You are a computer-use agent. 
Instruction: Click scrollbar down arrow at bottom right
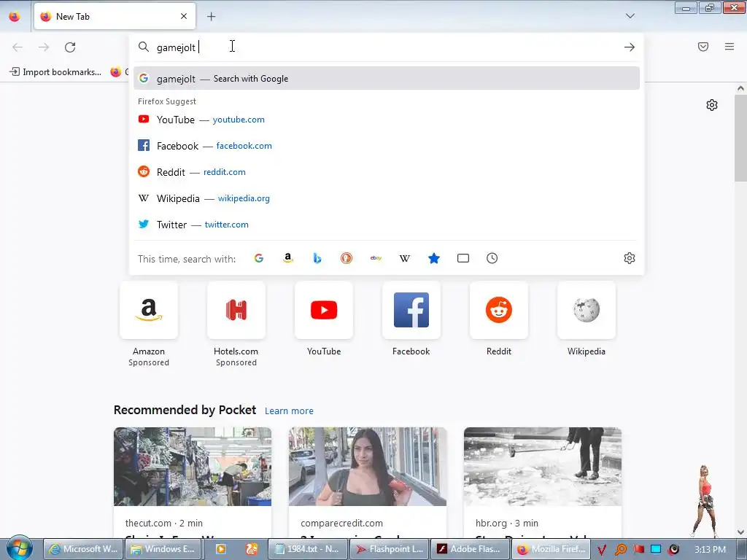740,532
